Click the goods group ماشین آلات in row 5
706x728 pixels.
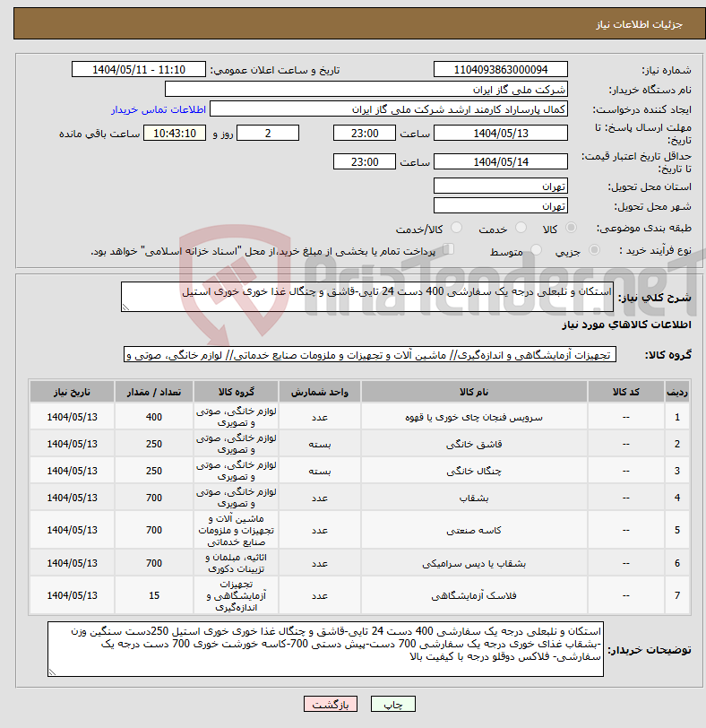pos(237,530)
